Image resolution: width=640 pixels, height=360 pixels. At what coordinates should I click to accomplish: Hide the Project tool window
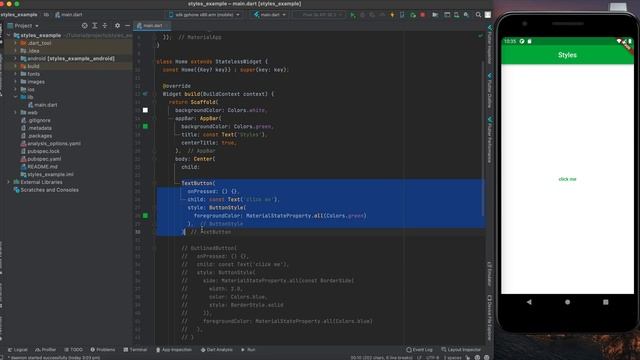point(127,25)
